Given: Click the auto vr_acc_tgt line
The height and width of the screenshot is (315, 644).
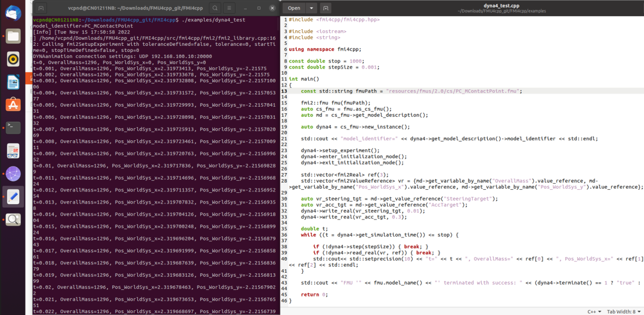Looking at the screenshot, I should click(384, 205).
